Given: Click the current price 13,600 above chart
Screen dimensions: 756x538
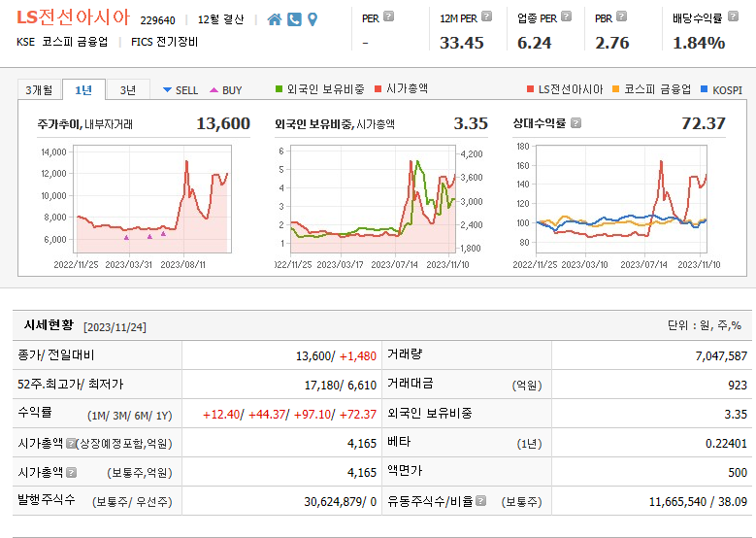Looking at the screenshot, I should [x=223, y=123].
